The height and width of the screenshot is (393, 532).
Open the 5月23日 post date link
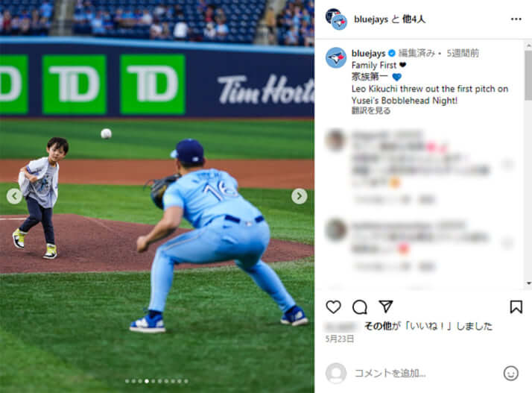pos(339,339)
